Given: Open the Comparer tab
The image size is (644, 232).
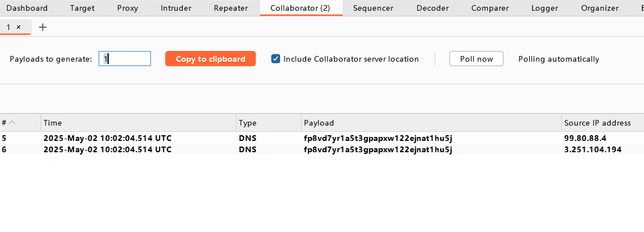Looking at the screenshot, I should point(490,8).
